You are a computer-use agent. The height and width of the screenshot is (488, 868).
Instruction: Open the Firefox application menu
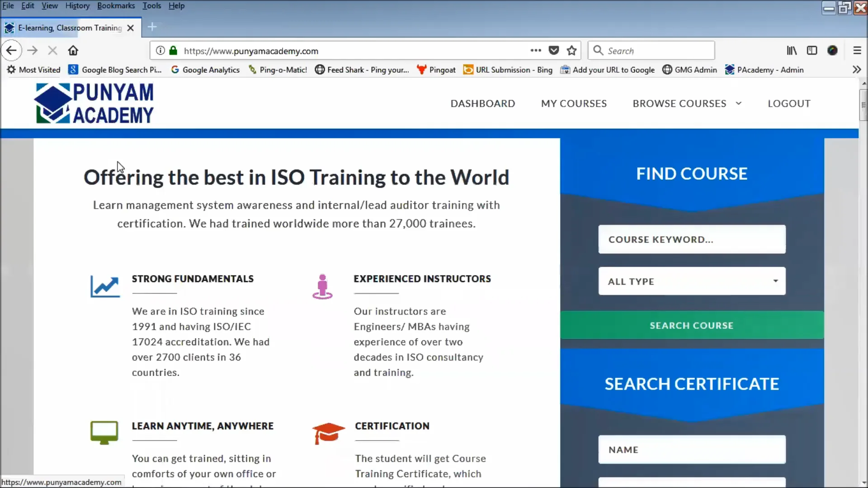pos(857,50)
